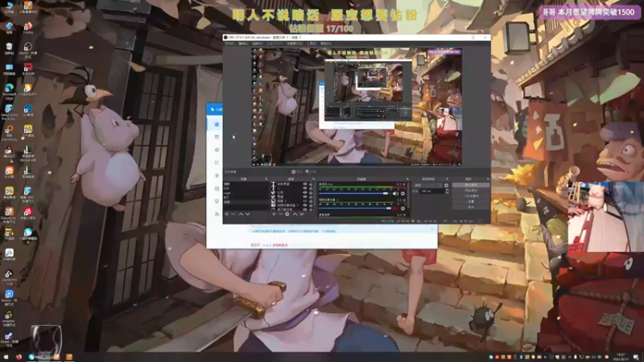Click the Properties gear button above the docks

pyautogui.click(x=297, y=171)
